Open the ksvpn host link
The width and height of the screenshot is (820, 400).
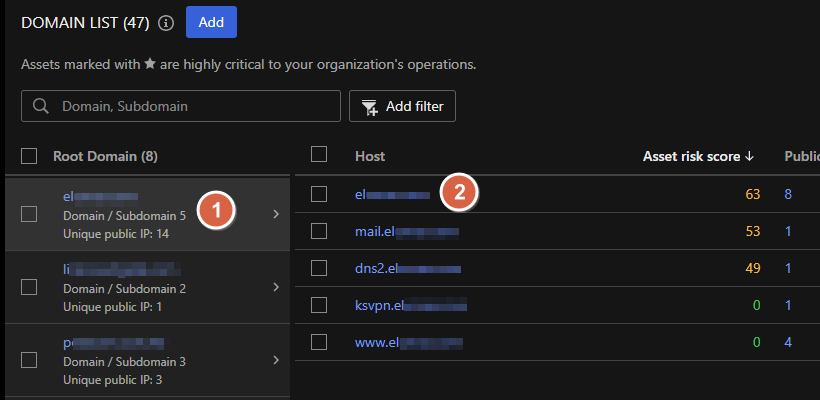coord(410,305)
